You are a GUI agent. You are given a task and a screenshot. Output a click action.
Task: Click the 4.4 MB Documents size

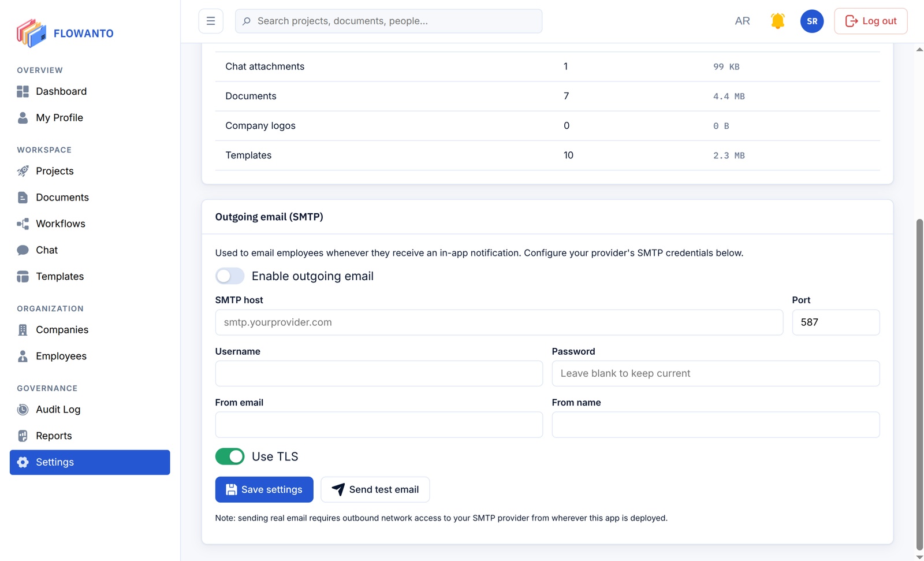click(x=729, y=96)
